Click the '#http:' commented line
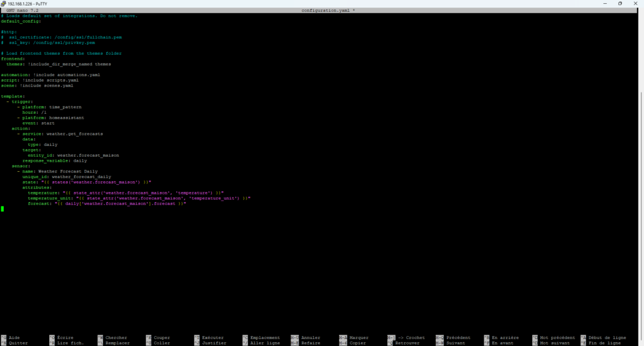Image resolution: width=644 pixels, height=346 pixels. click(x=9, y=32)
